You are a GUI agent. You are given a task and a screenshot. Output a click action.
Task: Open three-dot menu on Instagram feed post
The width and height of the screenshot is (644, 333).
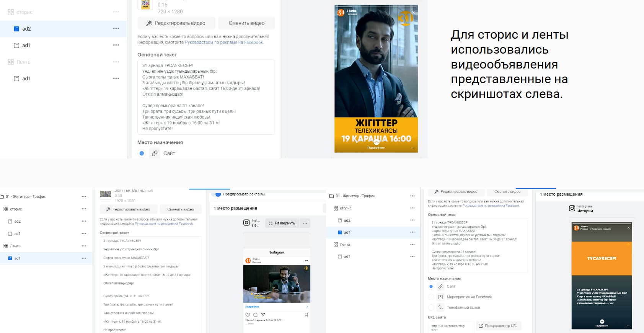307,261
